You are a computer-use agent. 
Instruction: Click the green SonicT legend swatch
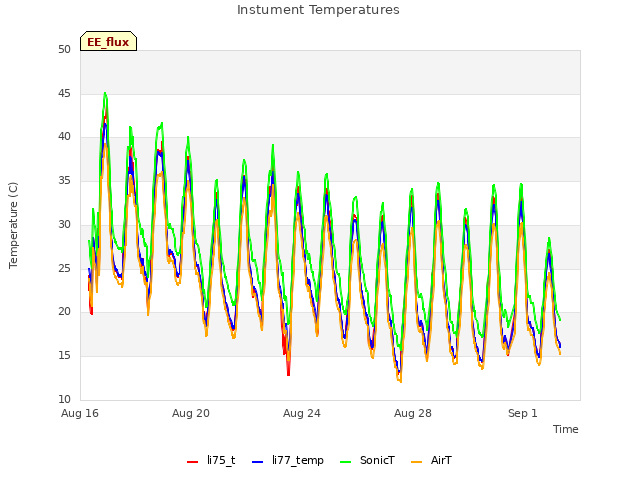coord(345,462)
